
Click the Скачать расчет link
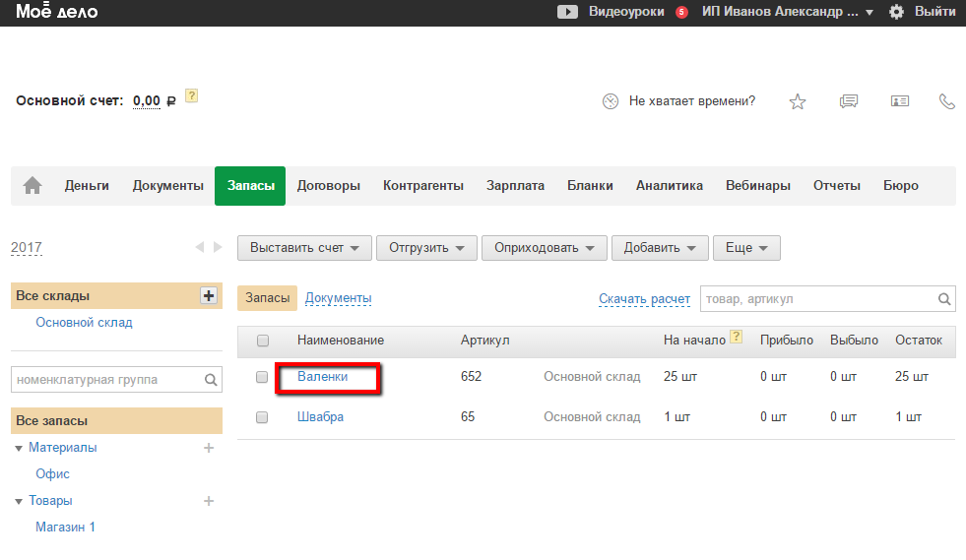coord(644,299)
